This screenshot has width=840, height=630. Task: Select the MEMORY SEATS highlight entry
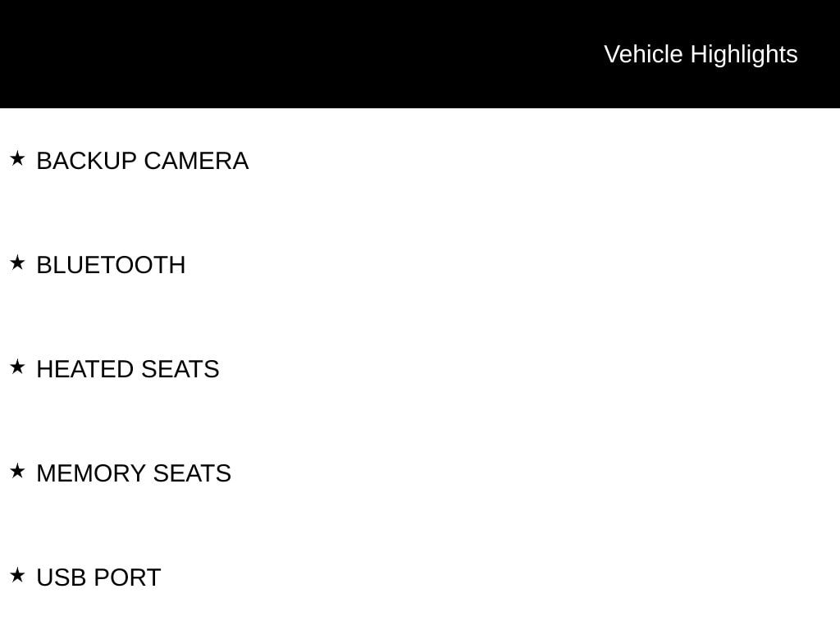tap(134, 473)
